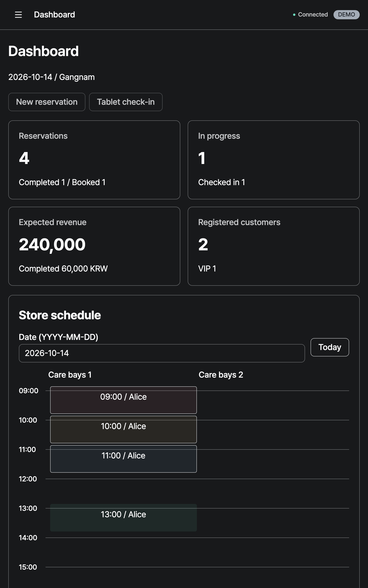
Task: Click the Store schedule heading
Action: [60, 315]
